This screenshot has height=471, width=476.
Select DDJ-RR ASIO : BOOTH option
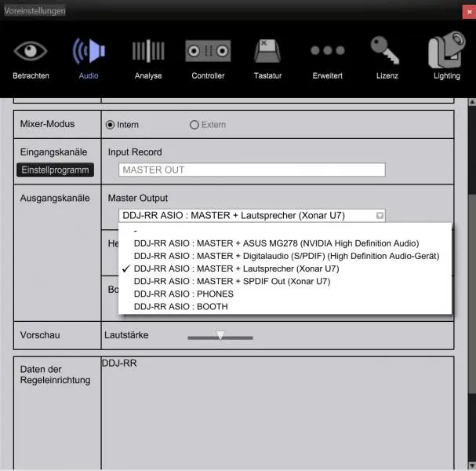click(180, 306)
